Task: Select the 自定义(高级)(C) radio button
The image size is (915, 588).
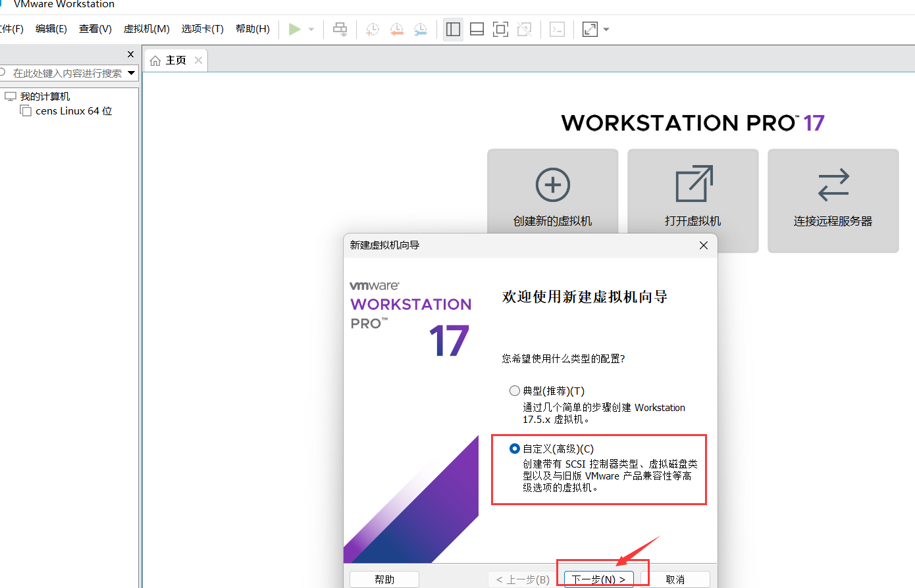Action: point(514,449)
